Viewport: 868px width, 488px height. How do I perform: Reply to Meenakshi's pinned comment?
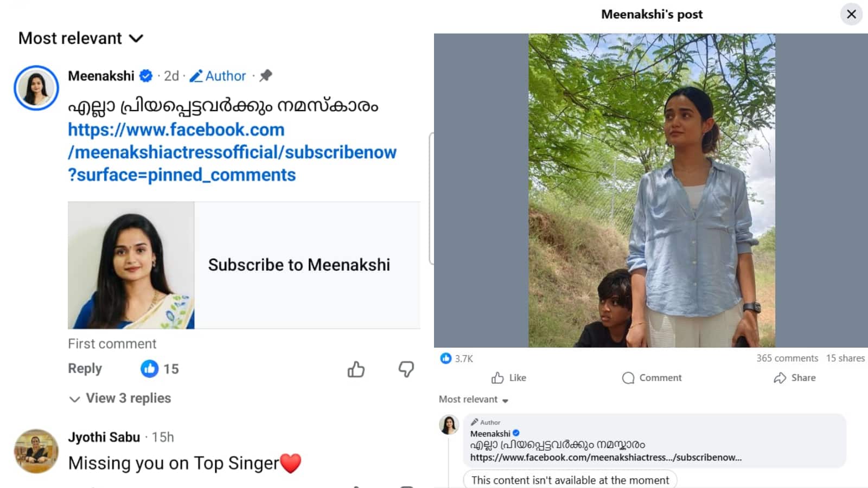pos(85,369)
